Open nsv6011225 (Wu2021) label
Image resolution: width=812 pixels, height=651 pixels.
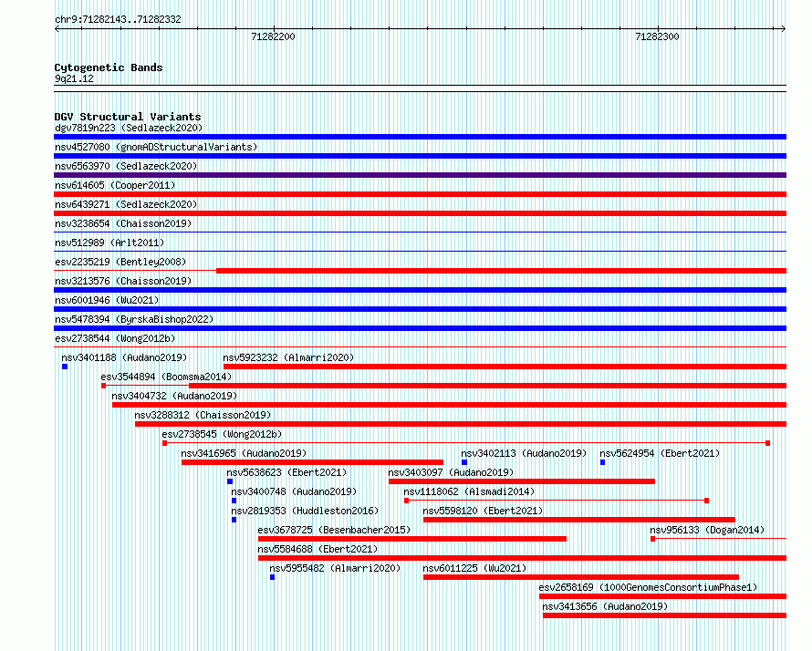[x=474, y=568]
